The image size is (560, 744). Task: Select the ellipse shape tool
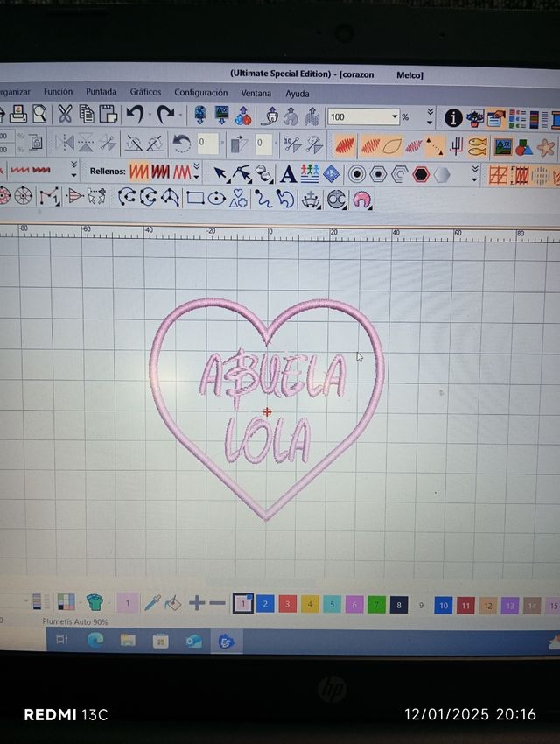[217, 198]
